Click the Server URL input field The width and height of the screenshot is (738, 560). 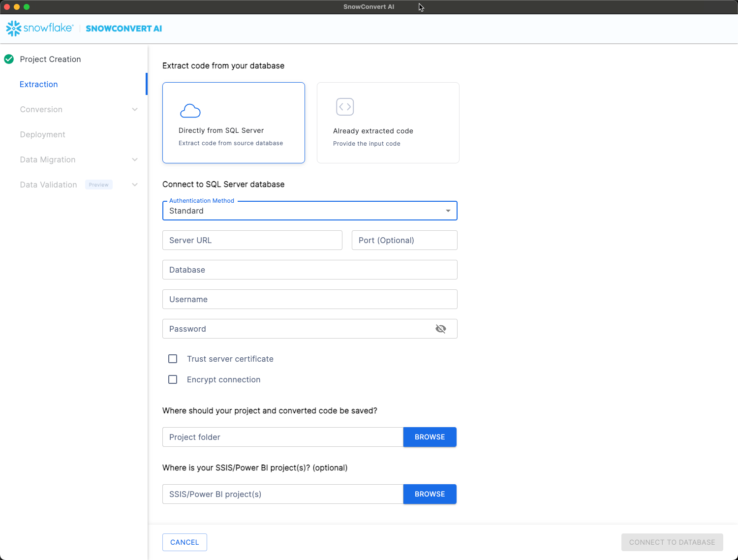(x=252, y=240)
